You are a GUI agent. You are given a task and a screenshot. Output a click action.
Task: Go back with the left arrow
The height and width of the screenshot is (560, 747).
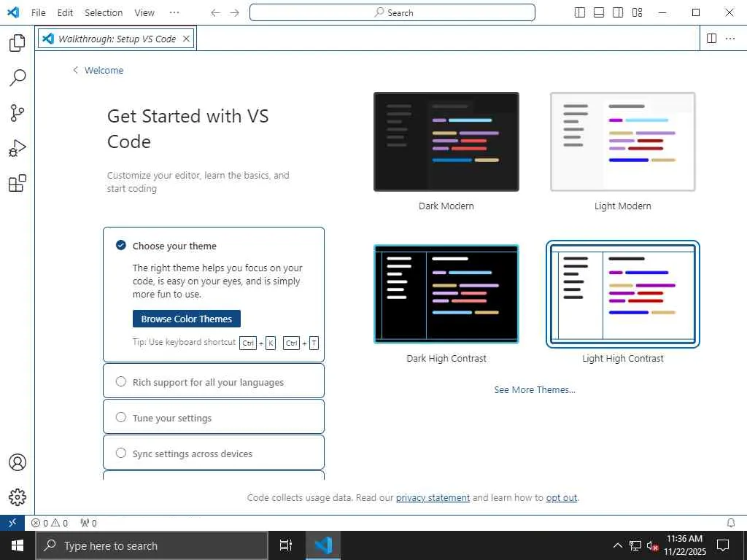216,13
